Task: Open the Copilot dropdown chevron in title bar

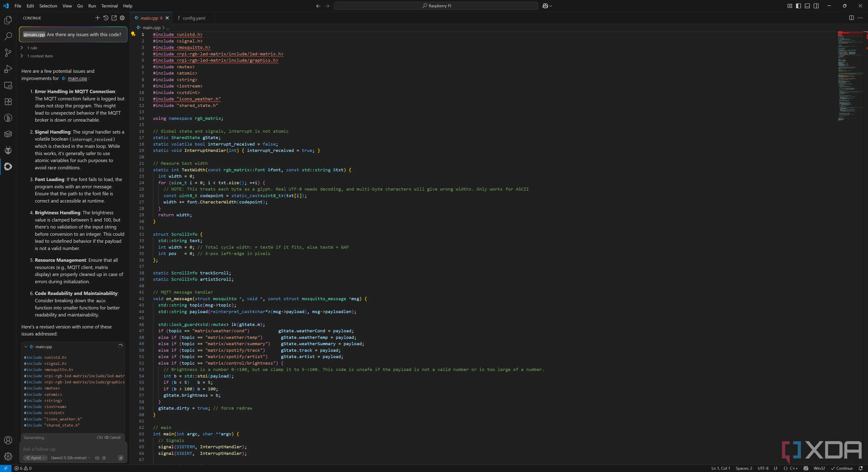Action: (x=551, y=6)
